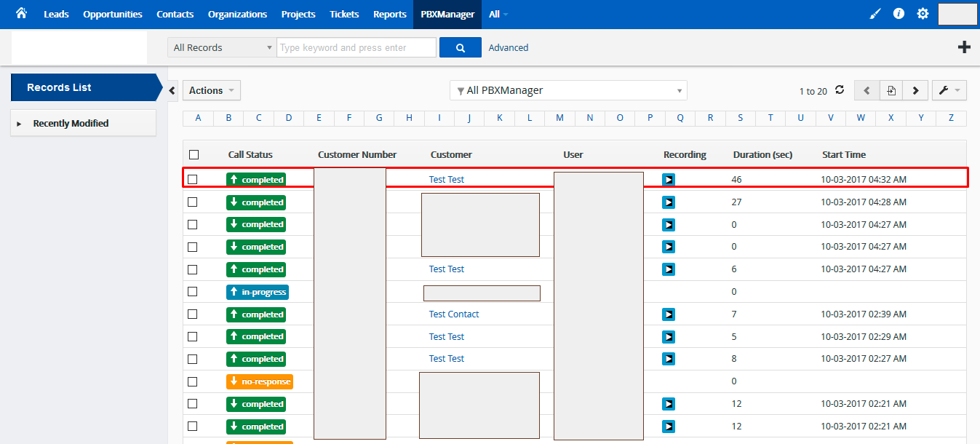Click the Home icon in the top navbar

pos(20,13)
